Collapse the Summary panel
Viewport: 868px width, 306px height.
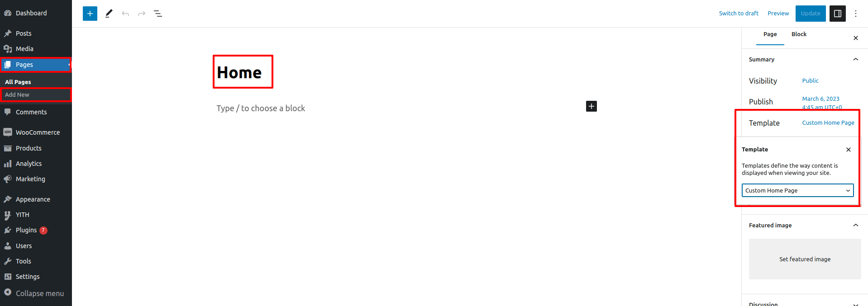pyautogui.click(x=855, y=59)
